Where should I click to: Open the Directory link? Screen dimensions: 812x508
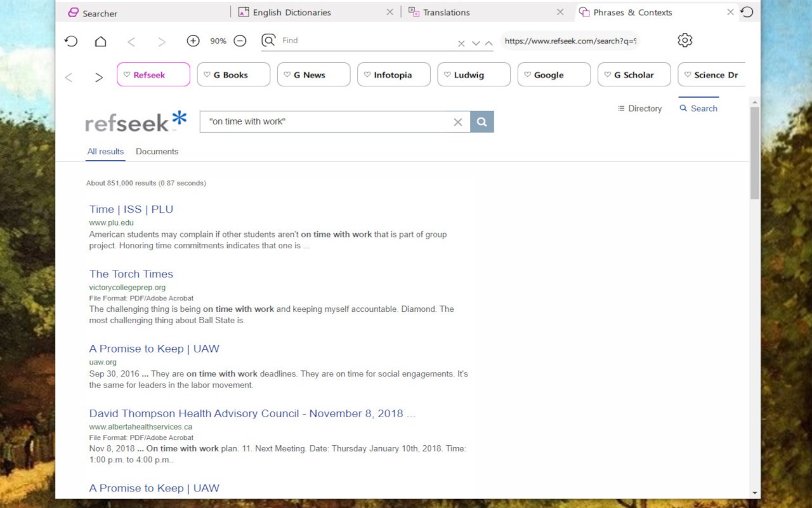639,109
